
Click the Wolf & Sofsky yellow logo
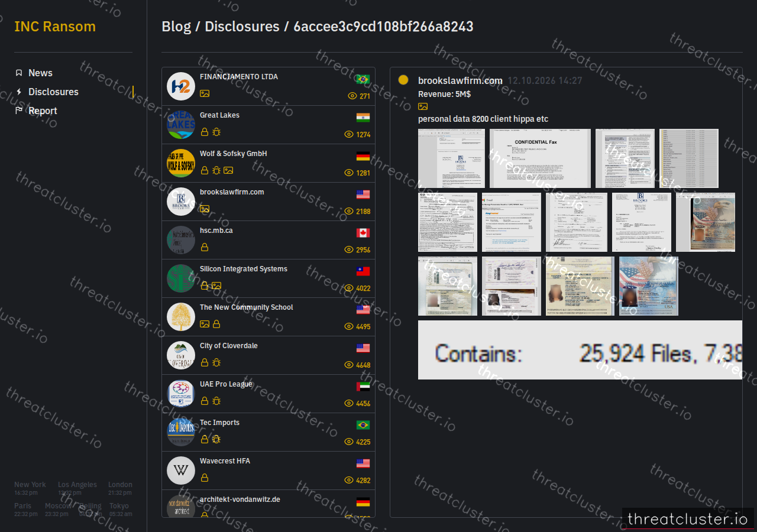point(181,163)
